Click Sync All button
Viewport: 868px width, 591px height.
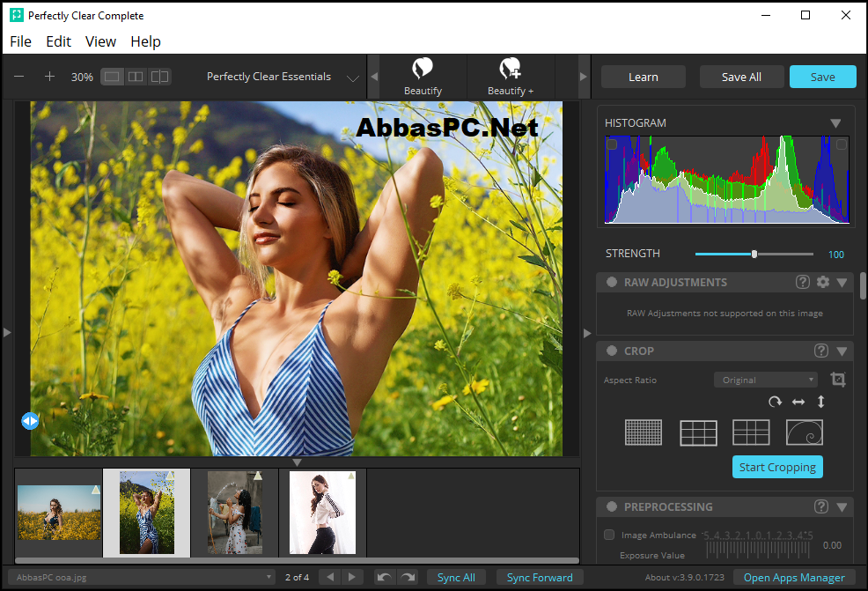[x=456, y=577]
